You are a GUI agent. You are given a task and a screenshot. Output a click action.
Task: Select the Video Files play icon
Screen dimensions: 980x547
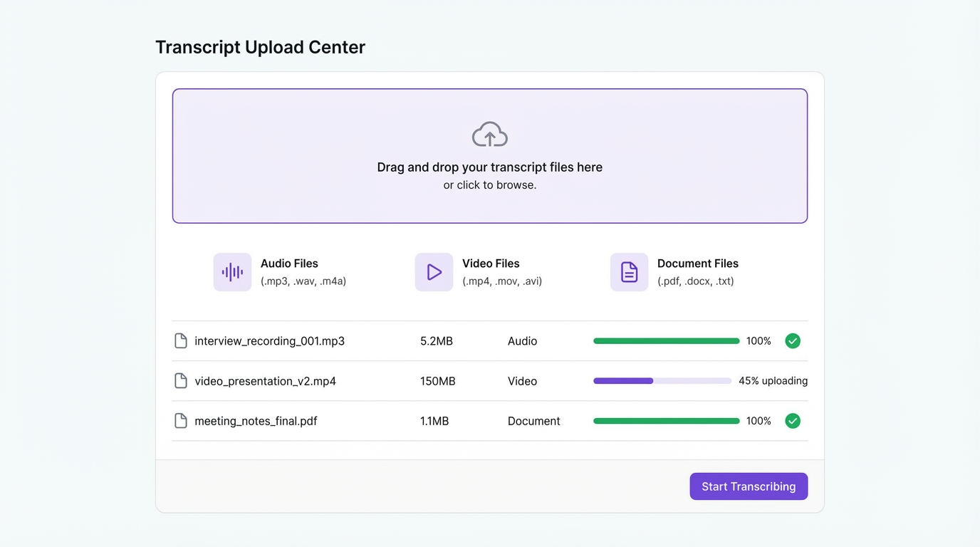(434, 271)
